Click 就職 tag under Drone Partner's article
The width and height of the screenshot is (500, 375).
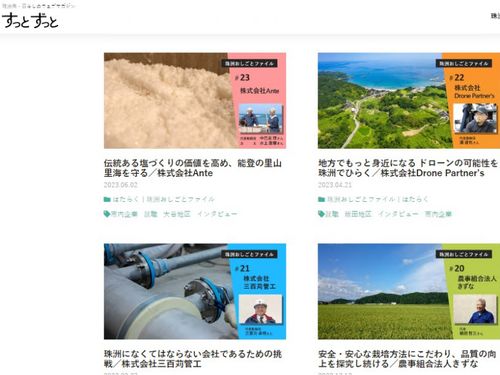click(x=332, y=214)
